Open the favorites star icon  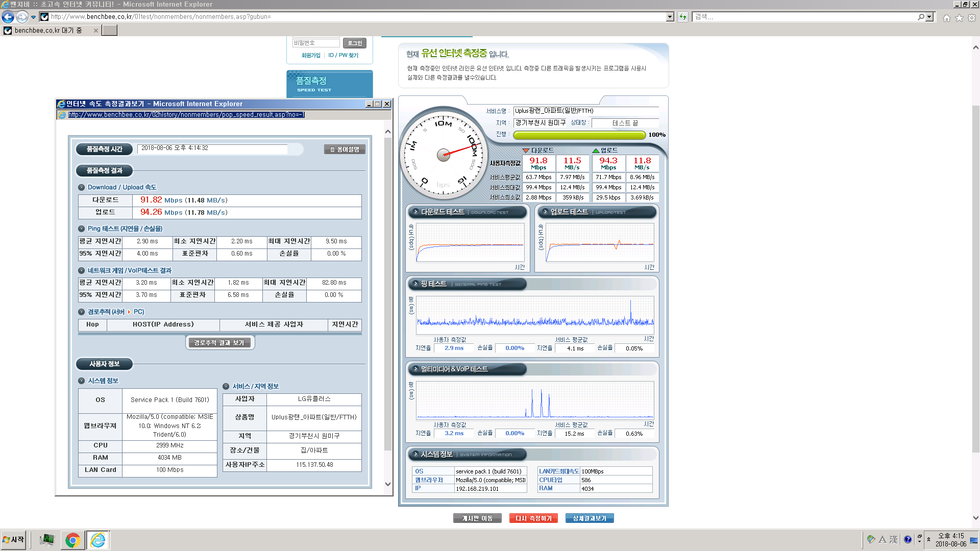[959, 18]
